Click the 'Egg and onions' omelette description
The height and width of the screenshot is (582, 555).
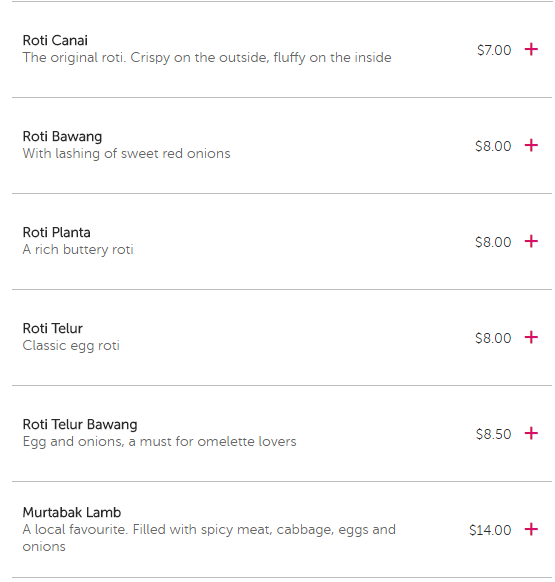coord(159,442)
